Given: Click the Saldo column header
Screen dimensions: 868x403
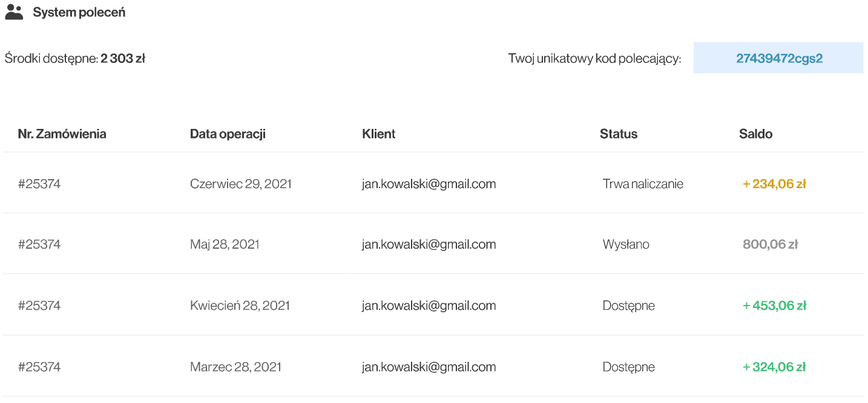Looking at the screenshot, I should (x=755, y=134).
